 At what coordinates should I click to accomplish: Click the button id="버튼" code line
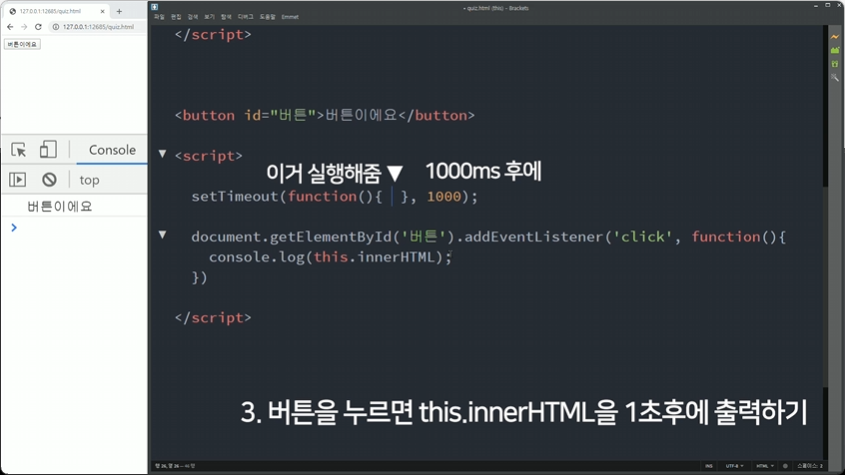[x=324, y=115]
